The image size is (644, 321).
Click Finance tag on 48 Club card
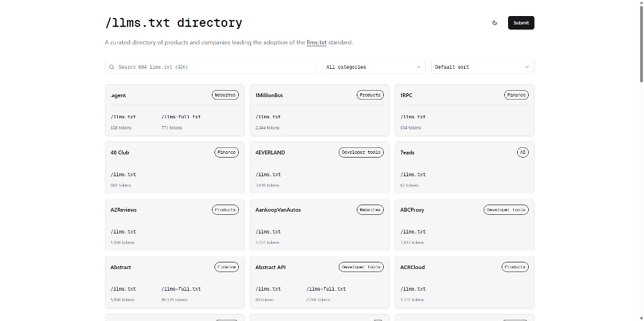[x=227, y=152]
